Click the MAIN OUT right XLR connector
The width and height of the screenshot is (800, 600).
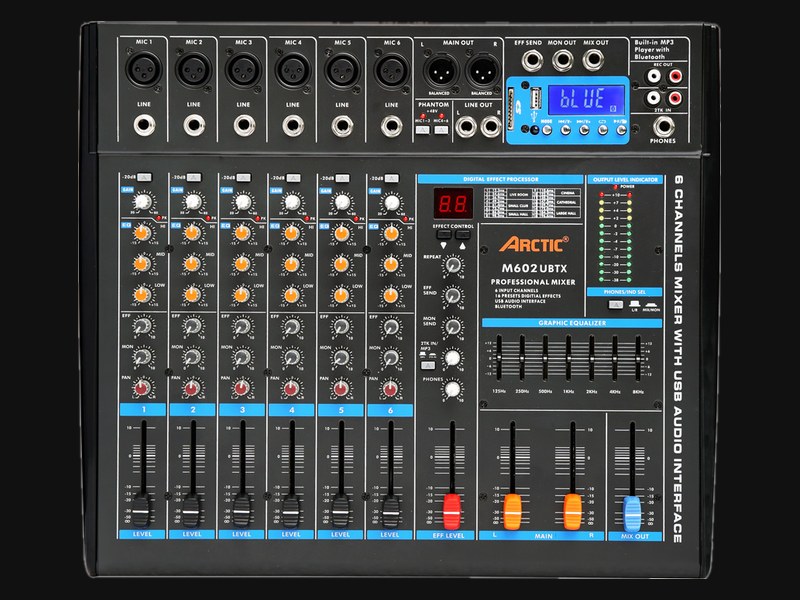coord(483,71)
